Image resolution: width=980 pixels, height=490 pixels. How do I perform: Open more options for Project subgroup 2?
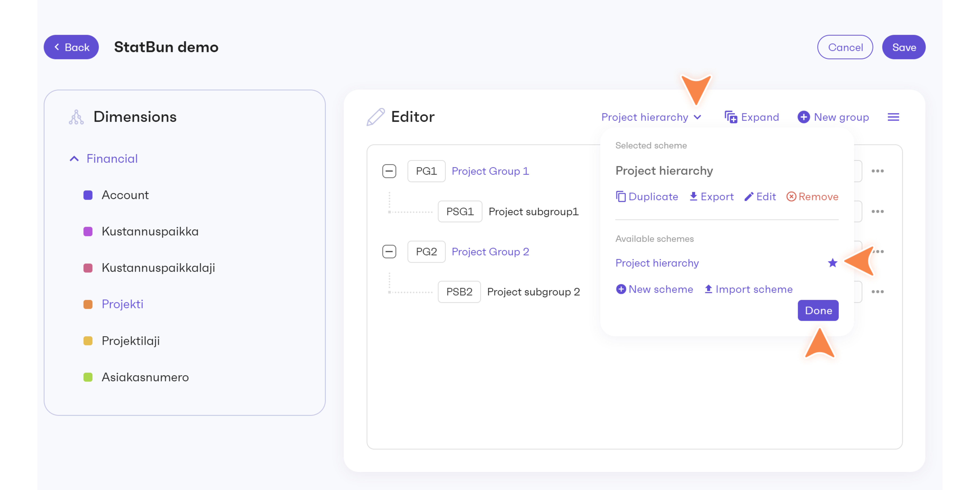(877, 292)
